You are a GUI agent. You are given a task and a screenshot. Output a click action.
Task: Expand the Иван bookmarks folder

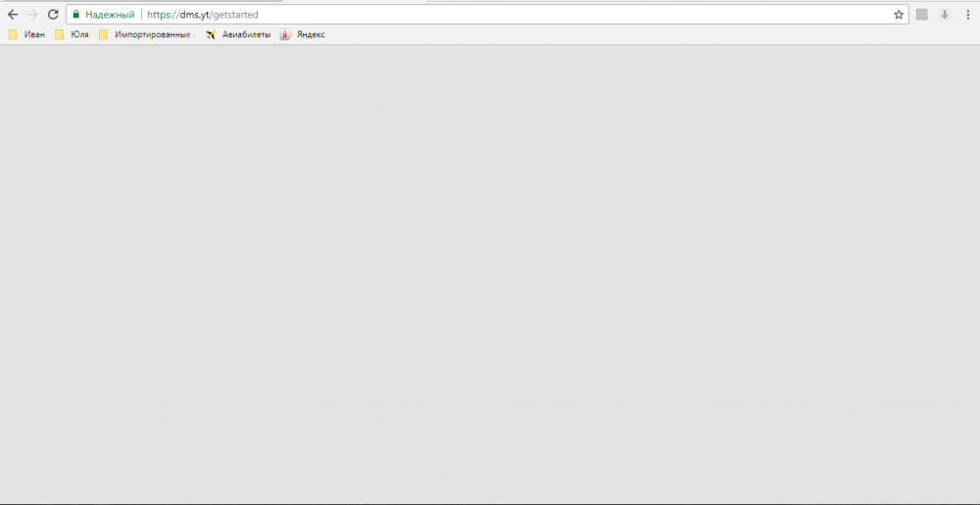tap(26, 34)
